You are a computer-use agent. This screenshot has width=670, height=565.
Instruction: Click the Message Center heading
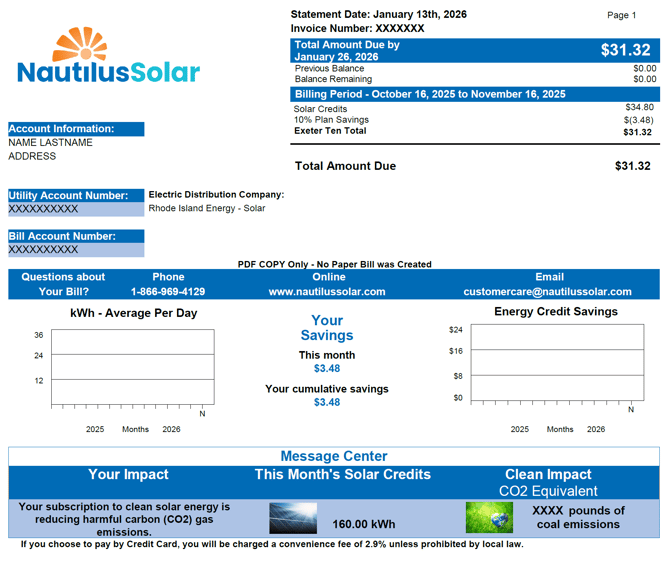click(x=334, y=456)
